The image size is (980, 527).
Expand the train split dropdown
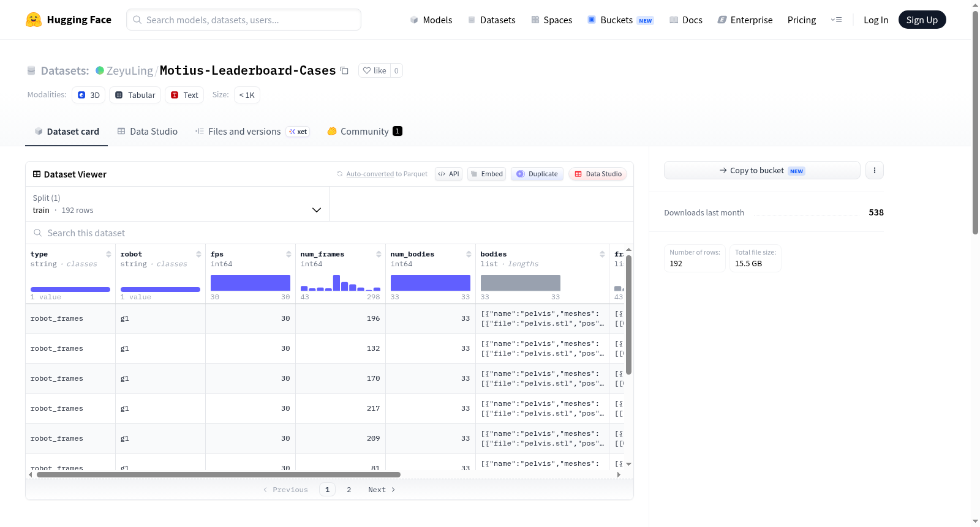tap(178, 204)
